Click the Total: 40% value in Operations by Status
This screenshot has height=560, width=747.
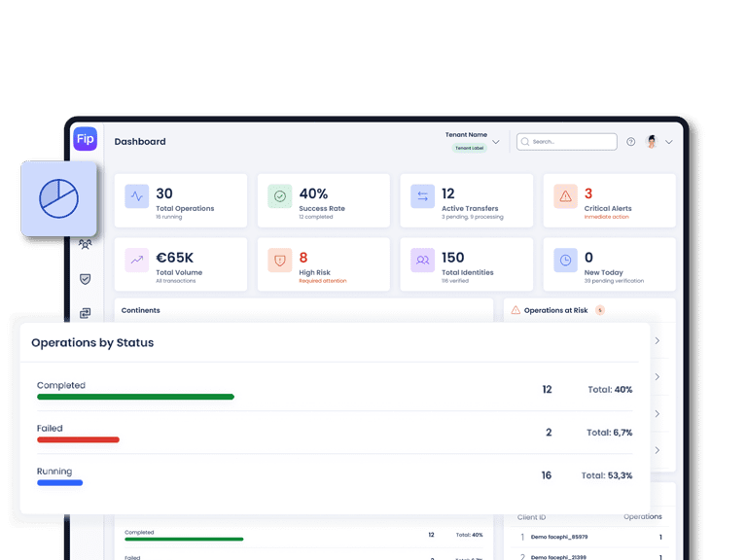[610, 390]
